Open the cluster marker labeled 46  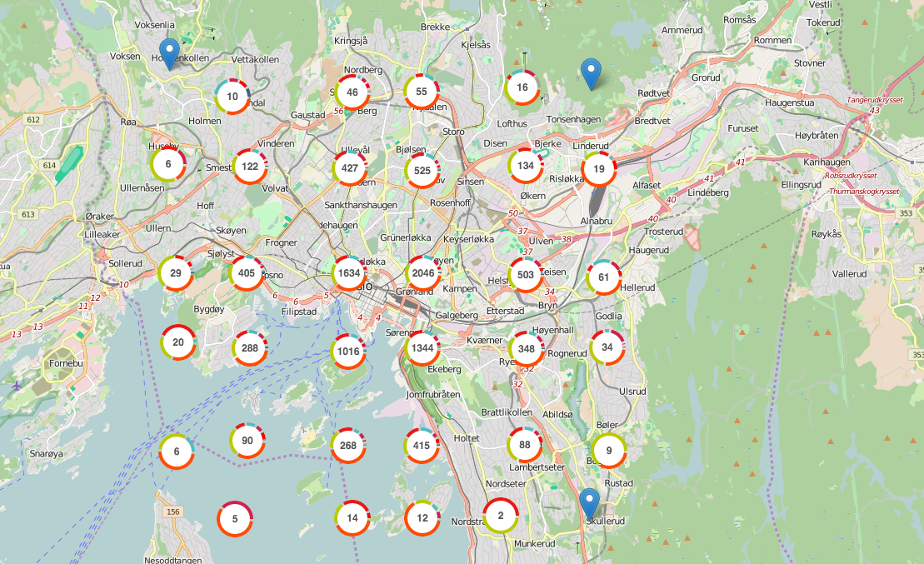click(352, 92)
